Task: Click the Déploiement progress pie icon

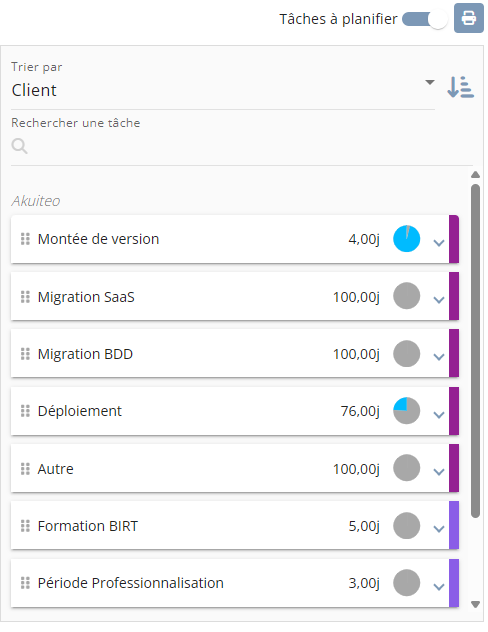Action: [406, 411]
